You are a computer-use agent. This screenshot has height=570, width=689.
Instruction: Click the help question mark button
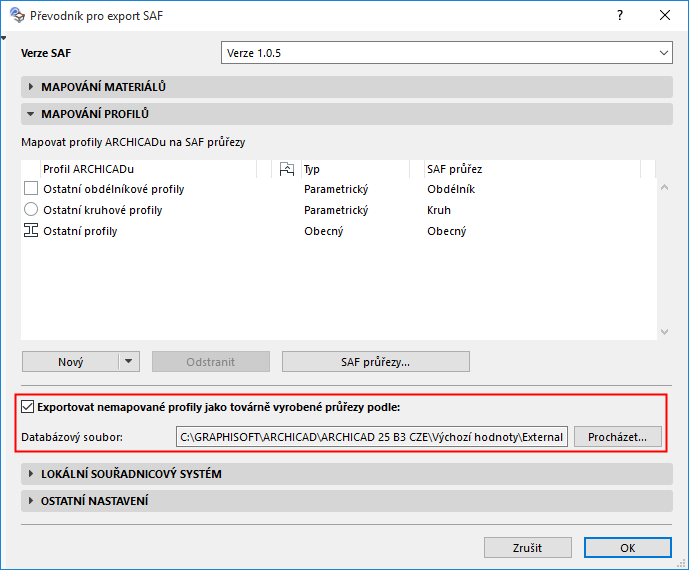tap(620, 15)
